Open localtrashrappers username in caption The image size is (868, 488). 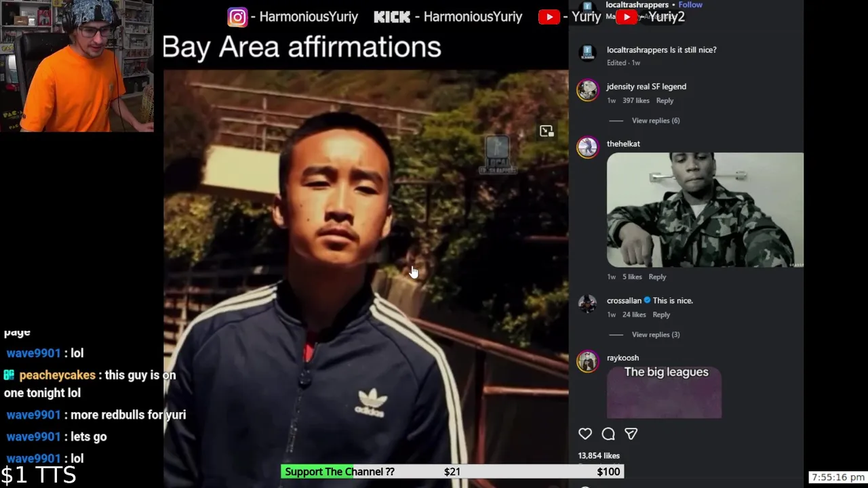click(x=637, y=50)
